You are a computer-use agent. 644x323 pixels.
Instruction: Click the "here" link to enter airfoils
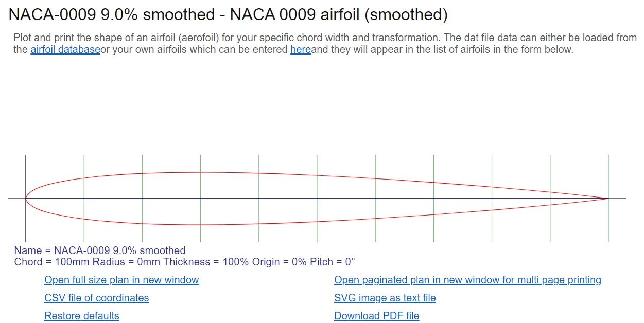pyautogui.click(x=300, y=50)
